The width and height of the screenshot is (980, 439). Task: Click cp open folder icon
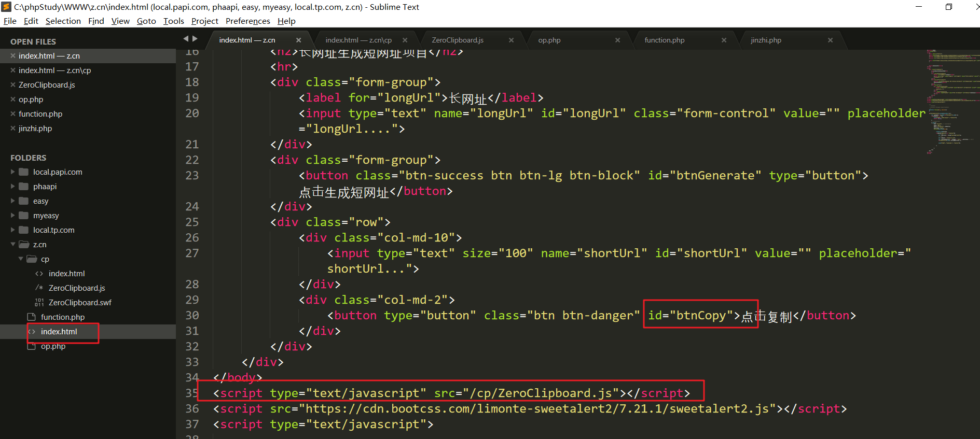pos(32,259)
